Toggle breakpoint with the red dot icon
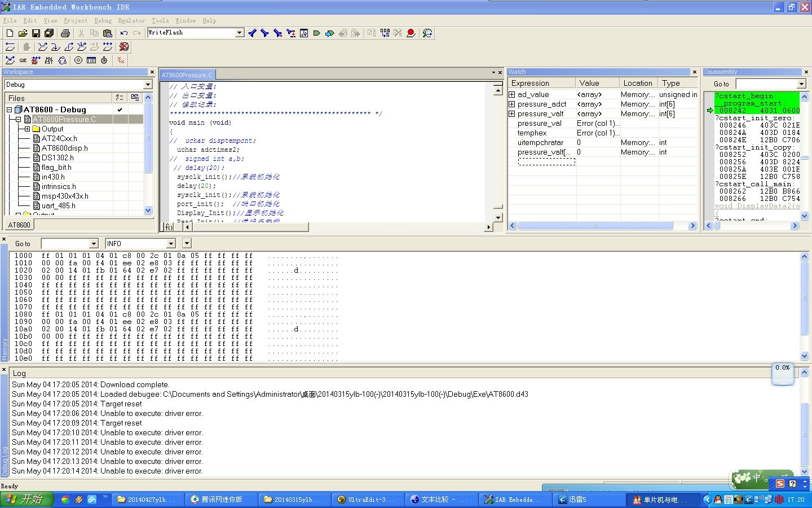812x508 pixels. coord(411,33)
